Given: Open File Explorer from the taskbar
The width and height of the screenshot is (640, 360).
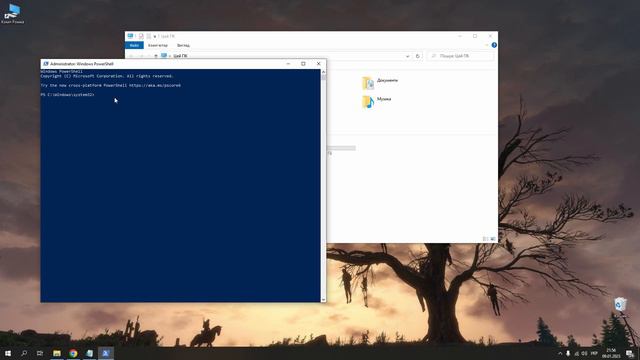Looking at the screenshot, I should (x=57, y=353).
